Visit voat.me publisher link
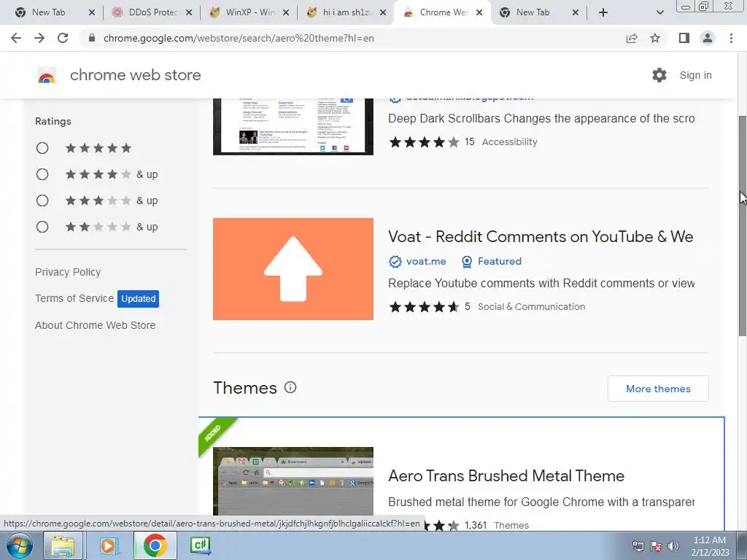The height and width of the screenshot is (560, 747). pos(426,262)
